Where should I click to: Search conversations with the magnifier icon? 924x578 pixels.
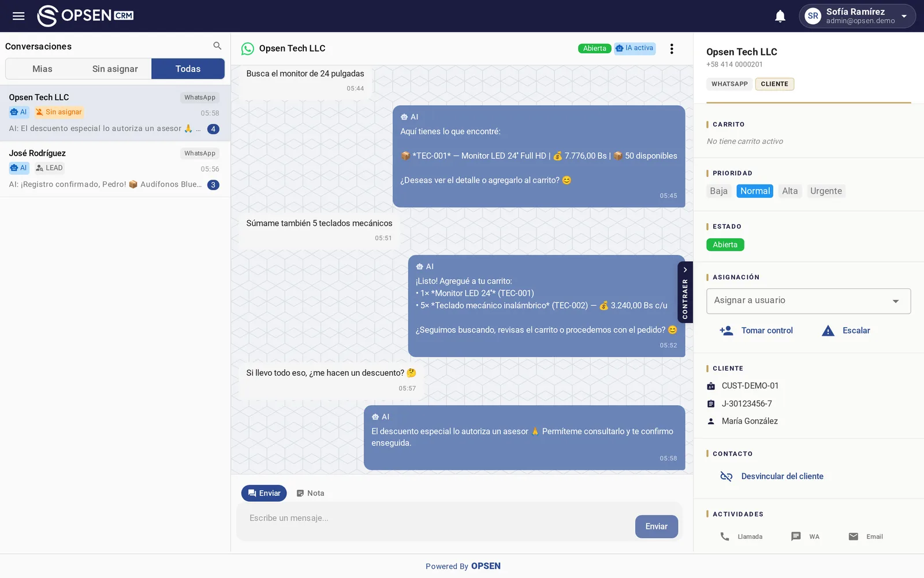217,46
